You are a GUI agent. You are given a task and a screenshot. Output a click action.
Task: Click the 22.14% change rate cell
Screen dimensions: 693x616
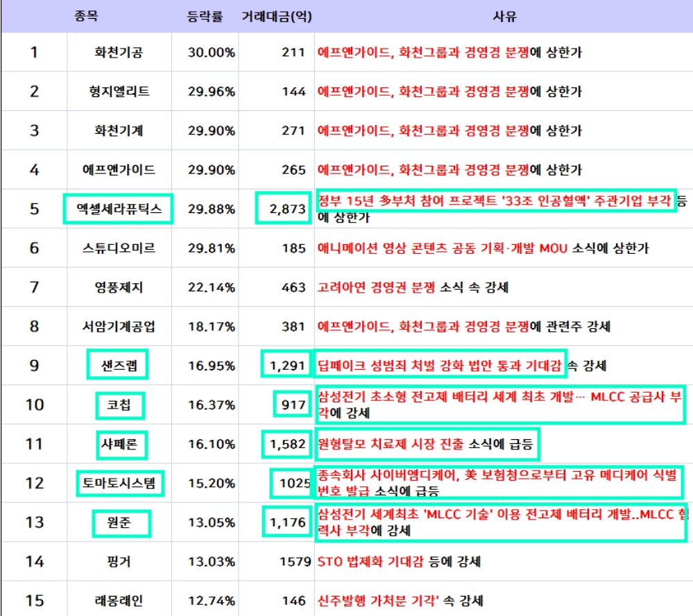click(212, 287)
